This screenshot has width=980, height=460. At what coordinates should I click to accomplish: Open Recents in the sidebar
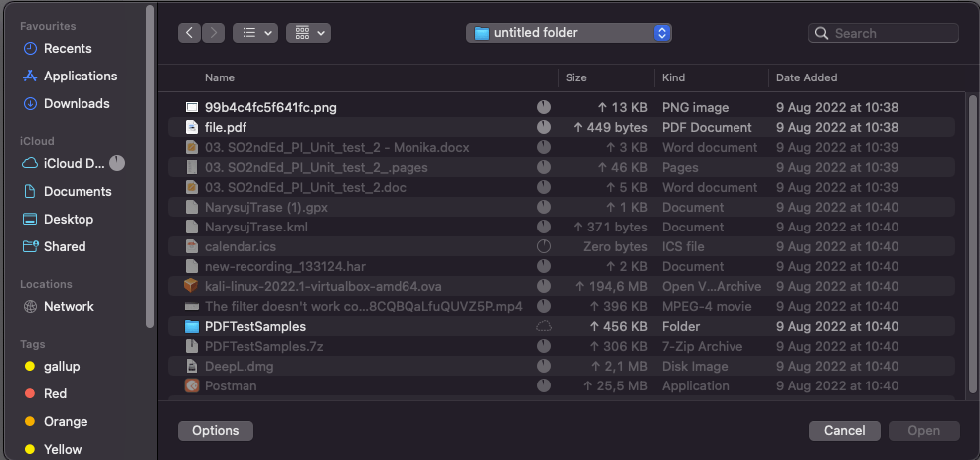68,48
